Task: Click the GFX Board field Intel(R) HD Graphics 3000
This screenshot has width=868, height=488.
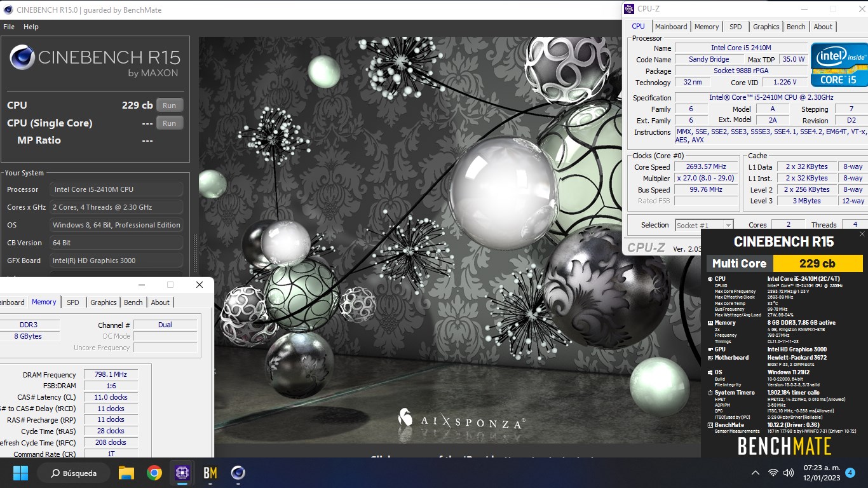Action: tap(116, 261)
